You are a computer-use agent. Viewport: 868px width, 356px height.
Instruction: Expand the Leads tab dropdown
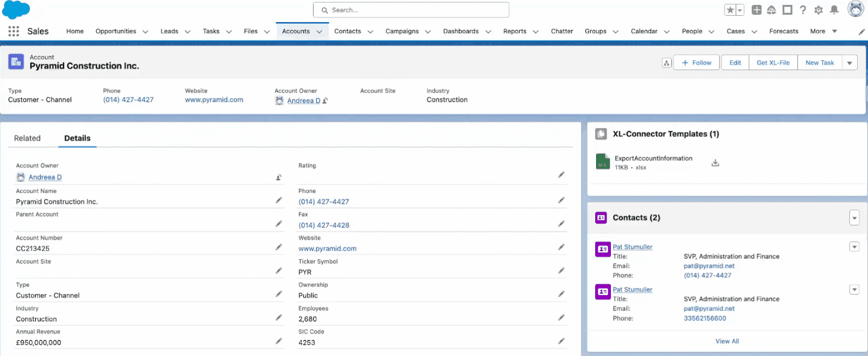188,32
